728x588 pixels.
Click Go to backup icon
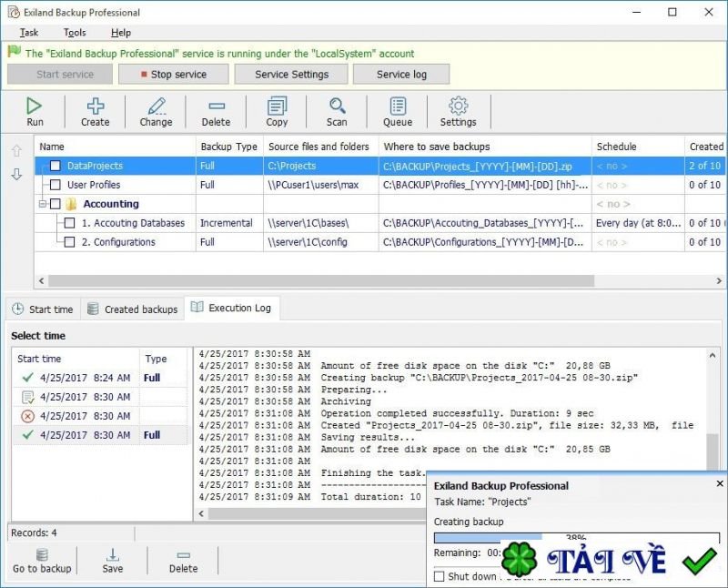tap(42, 561)
